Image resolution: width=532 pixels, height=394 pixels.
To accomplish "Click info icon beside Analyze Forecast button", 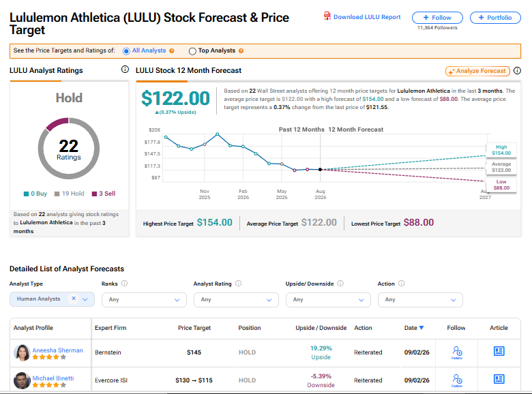I will tap(517, 70).
